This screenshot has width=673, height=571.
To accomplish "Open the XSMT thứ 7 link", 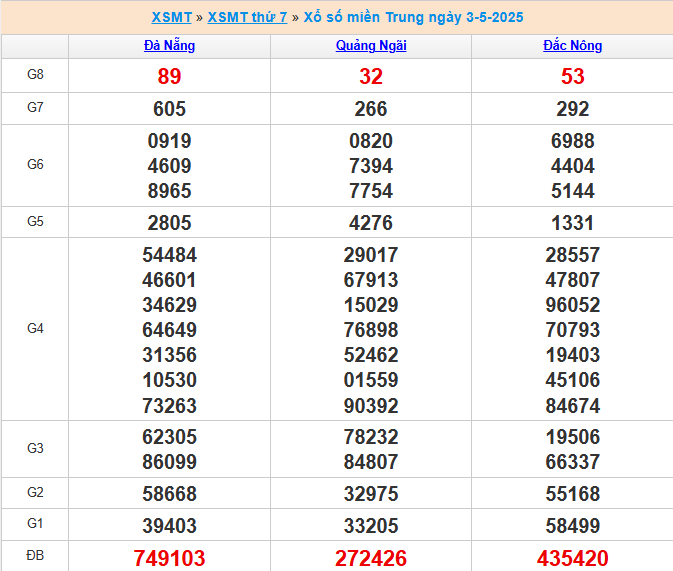I will (x=247, y=17).
